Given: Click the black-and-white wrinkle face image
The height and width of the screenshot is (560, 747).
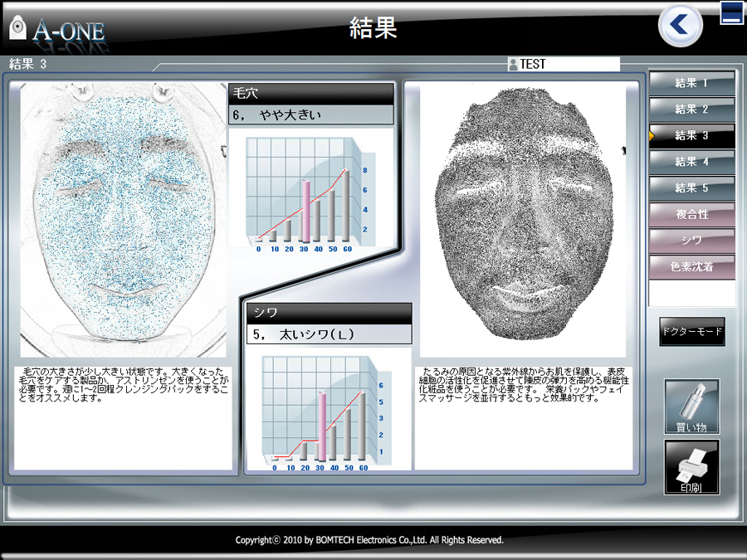Looking at the screenshot, I should pos(521,220).
